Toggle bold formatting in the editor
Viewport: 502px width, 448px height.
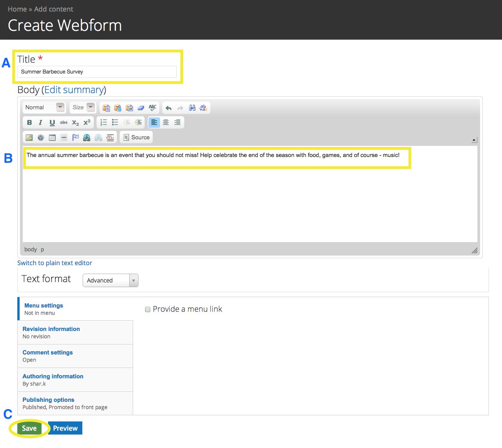pos(29,122)
